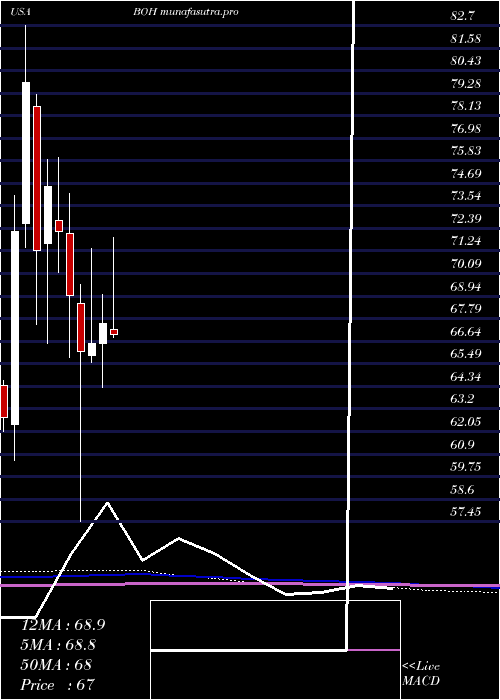Click the 70.09 price axis label
The image size is (500, 700).
pos(466,263)
